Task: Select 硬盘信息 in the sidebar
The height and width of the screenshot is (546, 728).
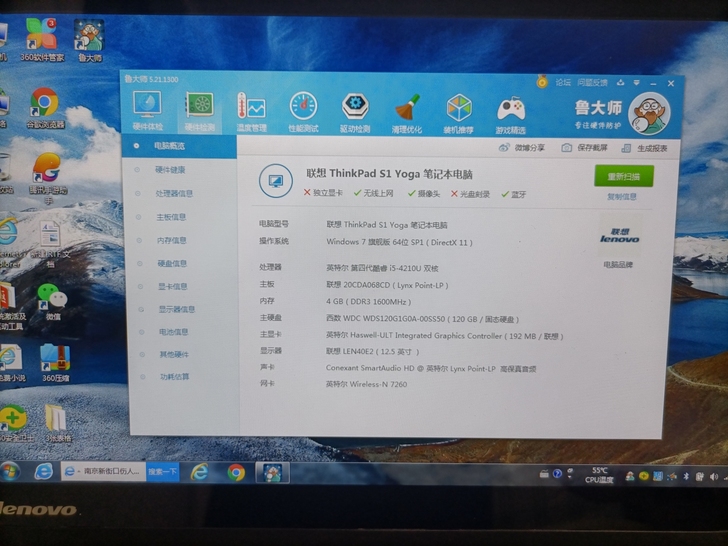Action: point(172,263)
